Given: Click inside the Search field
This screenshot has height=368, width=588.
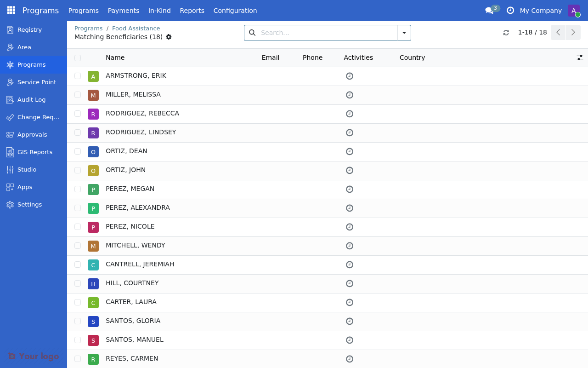Looking at the screenshot, I should click(x=322, y=33).
